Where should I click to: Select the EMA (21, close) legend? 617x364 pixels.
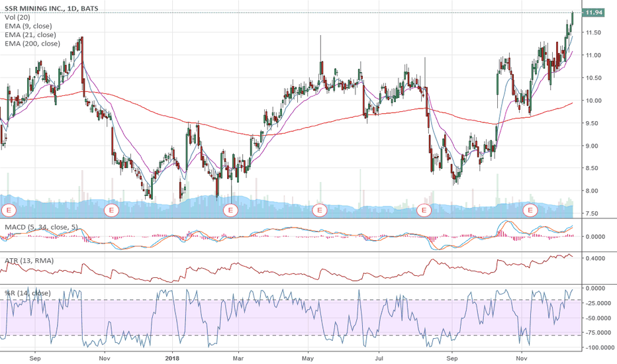(x=30, y=34)
